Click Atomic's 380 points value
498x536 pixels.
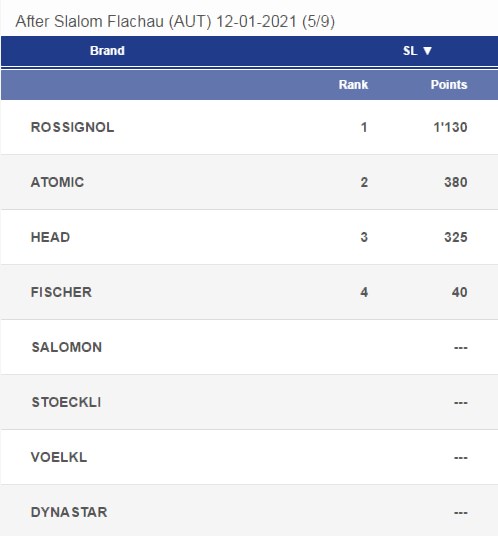click(x=456, y=182)
